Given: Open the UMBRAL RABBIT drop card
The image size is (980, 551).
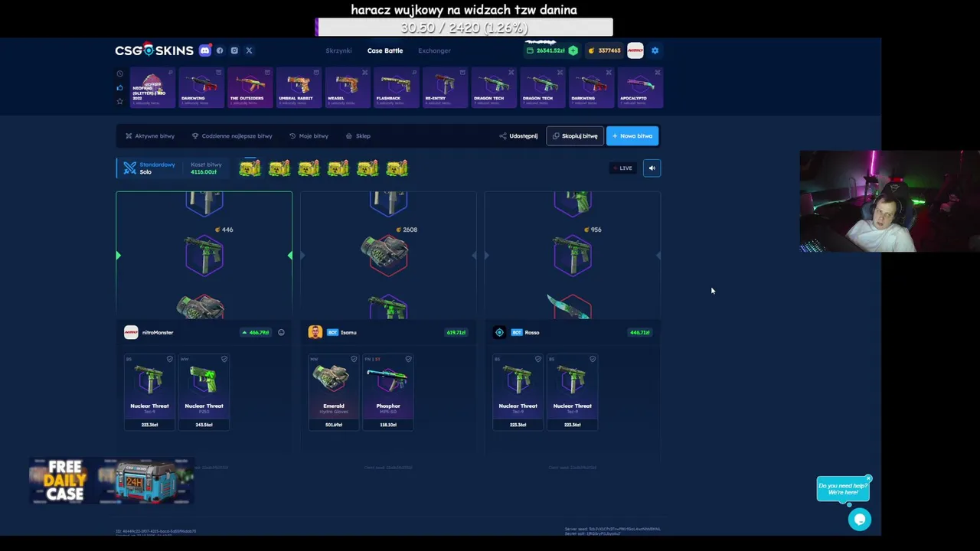Looking at the screenshot, I should point(298,88).
